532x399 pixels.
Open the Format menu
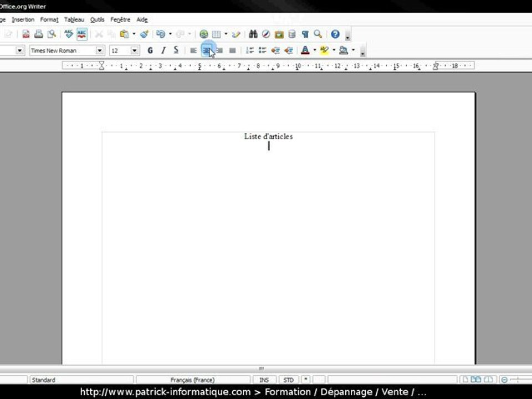pos(49,20)
